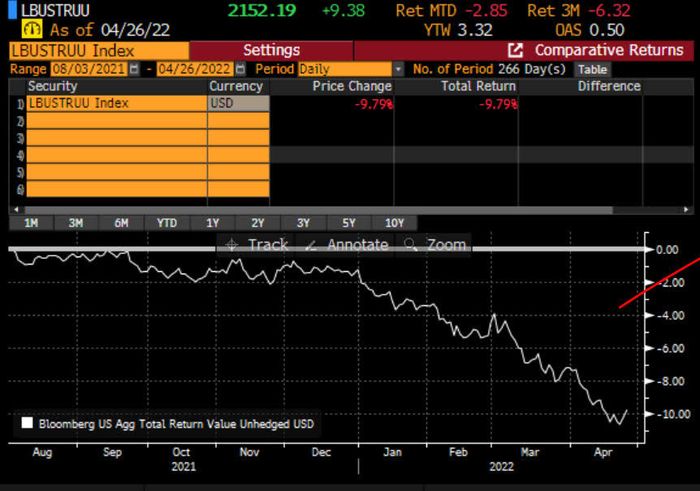Screen dimensions: 700x491
Task: Click the empty security field in row 3
Action: point(117,138)
